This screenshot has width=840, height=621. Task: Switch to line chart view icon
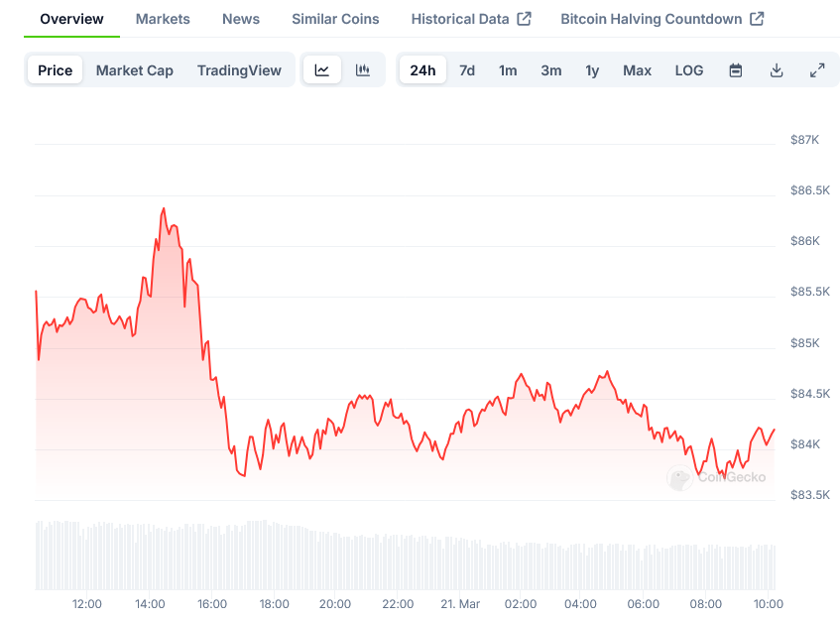coord(322,70)
